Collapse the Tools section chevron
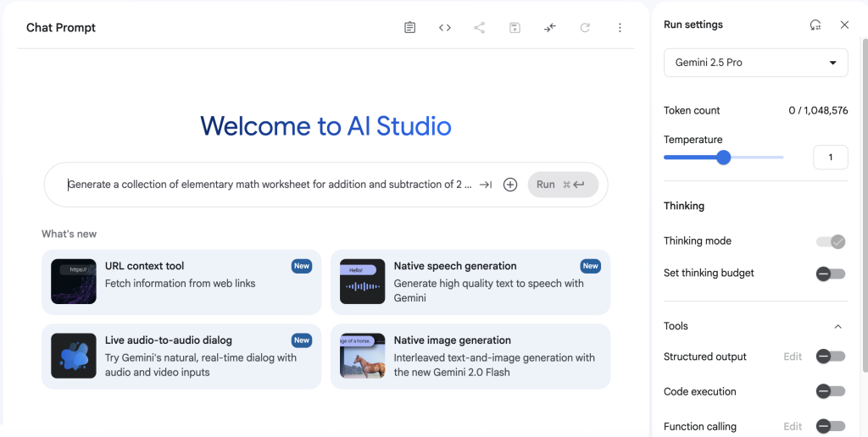The width and height of the screenshot is (868, 437). [837, 327]
